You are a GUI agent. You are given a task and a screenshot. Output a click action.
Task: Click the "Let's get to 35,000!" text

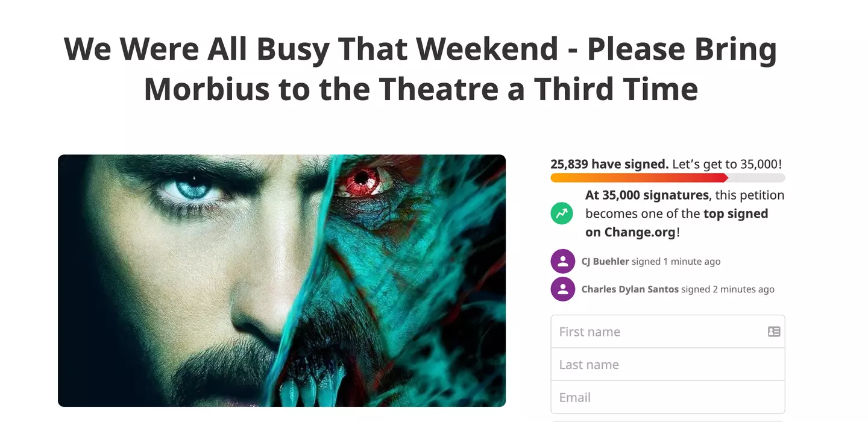tap(727, 164)
